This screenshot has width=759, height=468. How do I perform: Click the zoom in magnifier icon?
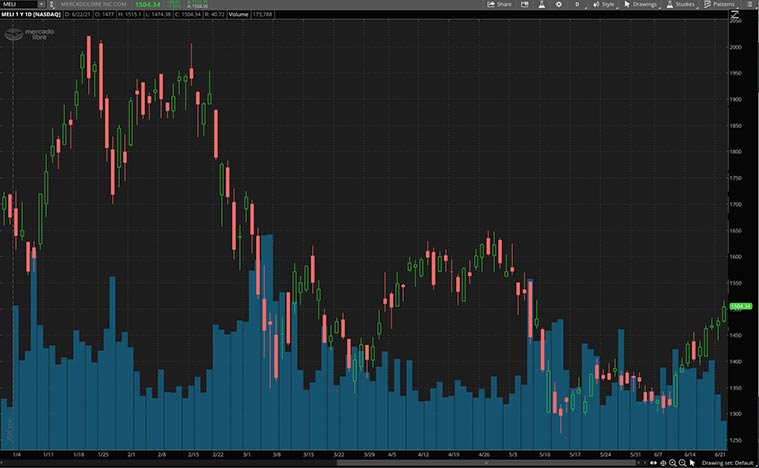coord(672,463)
